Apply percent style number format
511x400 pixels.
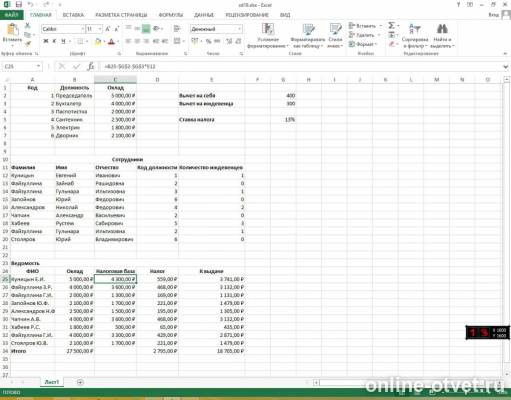pyautogui.click(x=209, y=41)
